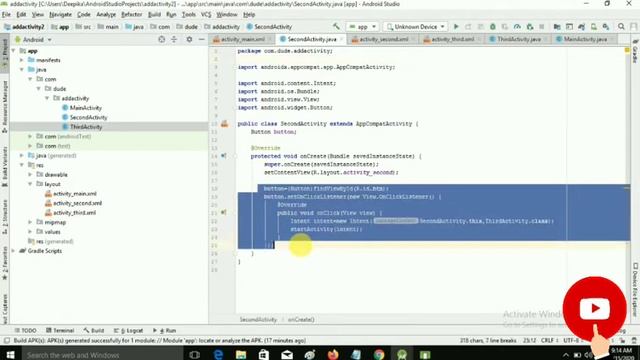The image size is (640, 360).
Task: Open the VCS menu
Action: tap(206, 14)
